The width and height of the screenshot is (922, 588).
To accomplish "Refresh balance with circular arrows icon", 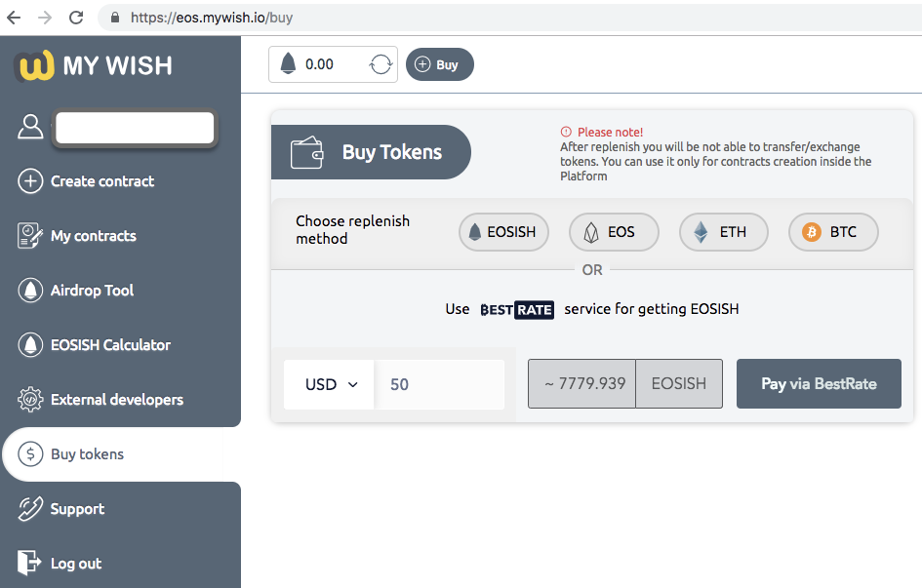I will point(381,64).
